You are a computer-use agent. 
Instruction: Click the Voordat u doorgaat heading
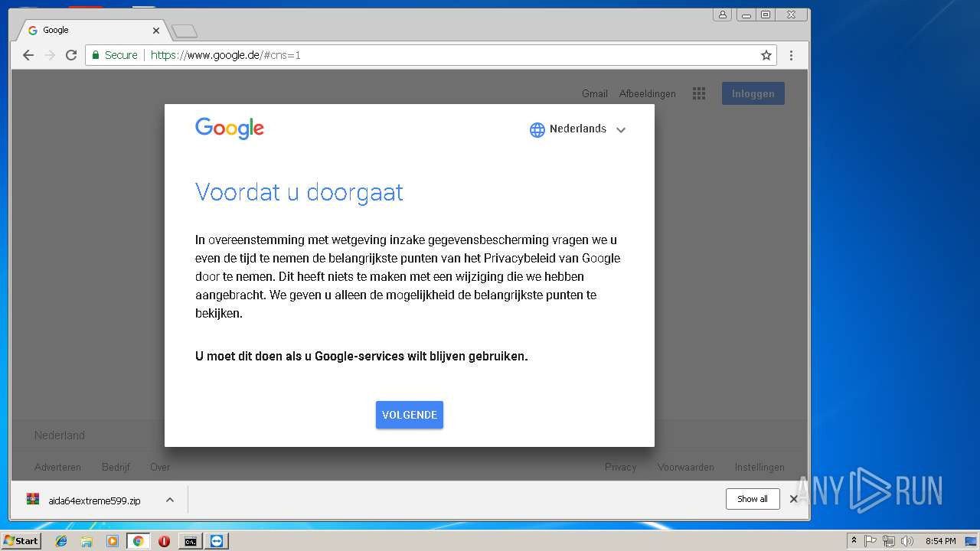(299, 192)
